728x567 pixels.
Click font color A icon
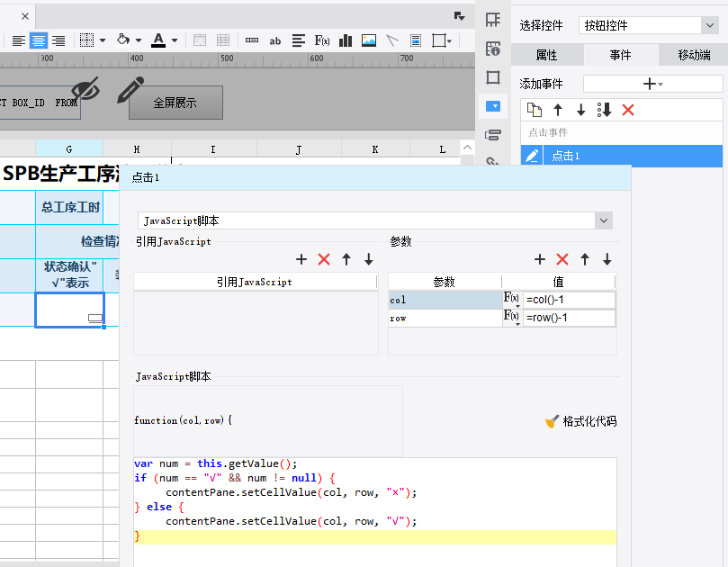tap(158, 40)
